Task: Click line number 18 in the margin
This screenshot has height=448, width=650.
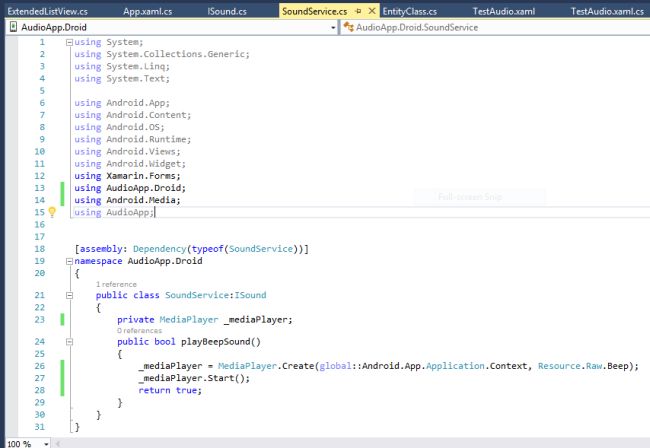Action: (39, 249)
